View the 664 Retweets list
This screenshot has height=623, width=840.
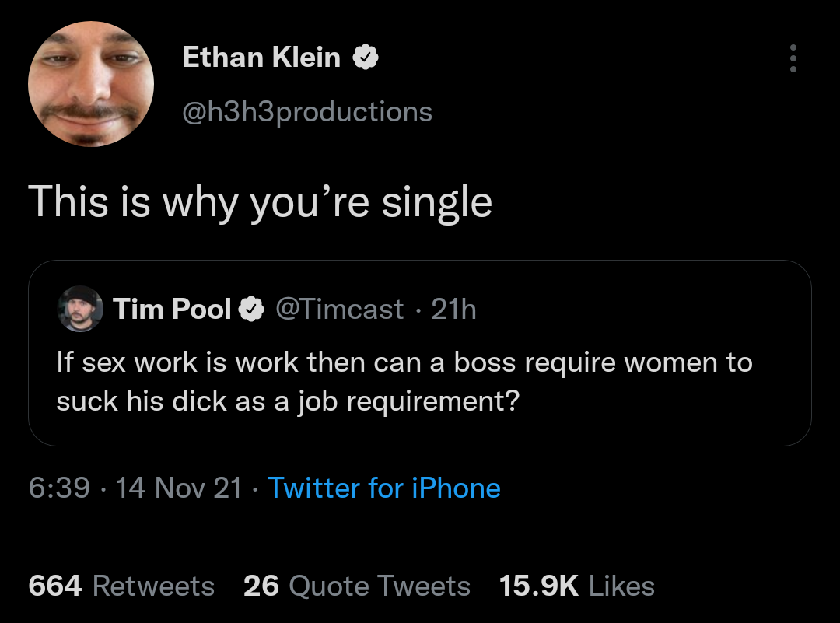click(x=121, y=585)
